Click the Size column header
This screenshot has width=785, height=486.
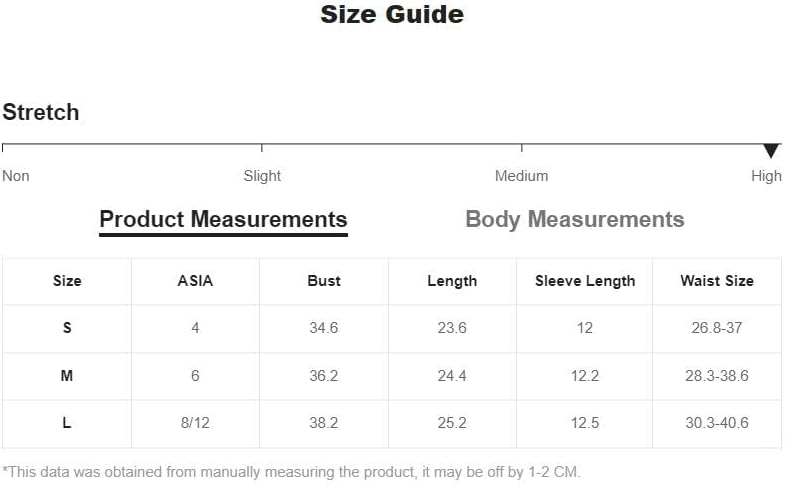click(x=67, y=281)
